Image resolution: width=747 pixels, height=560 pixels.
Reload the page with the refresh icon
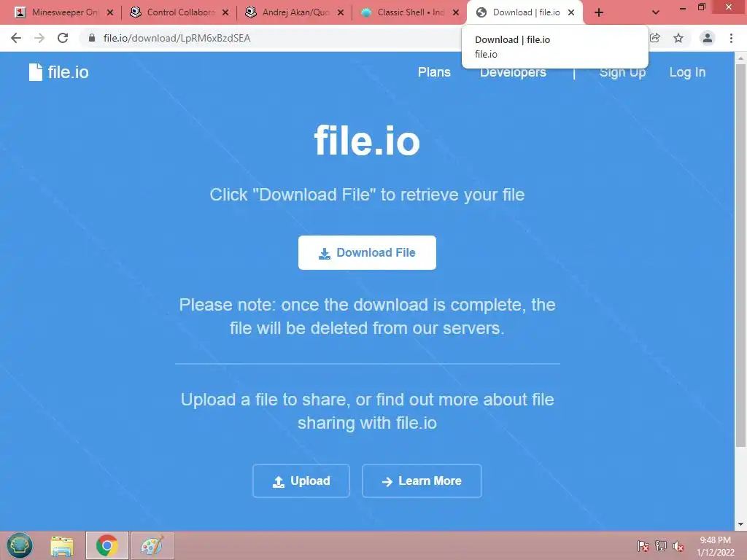coord(63,38)
